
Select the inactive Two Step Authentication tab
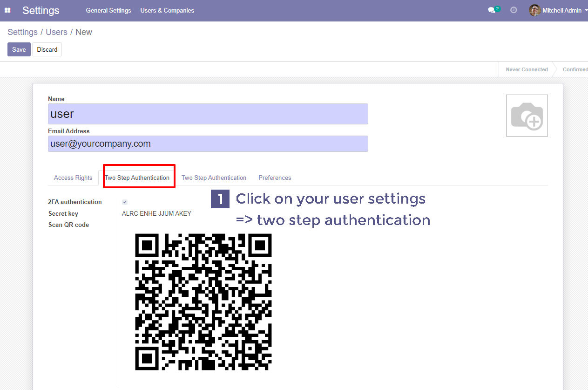click(214, 178)
